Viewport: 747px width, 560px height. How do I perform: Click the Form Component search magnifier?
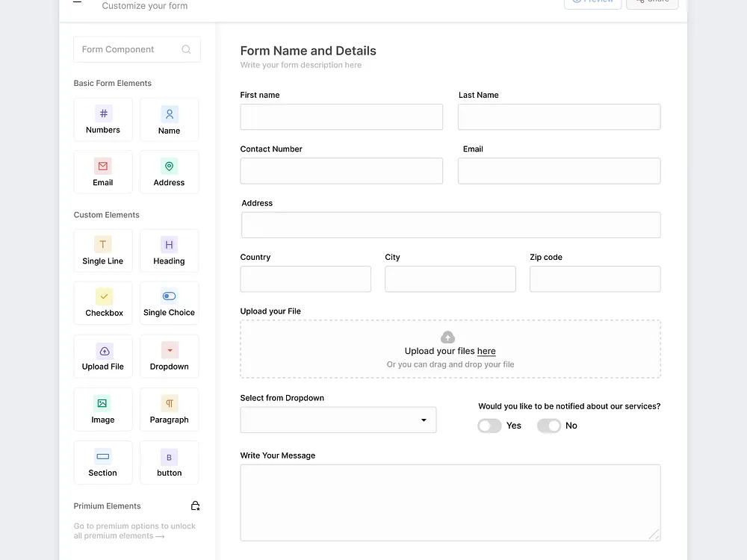click(186, 49)
